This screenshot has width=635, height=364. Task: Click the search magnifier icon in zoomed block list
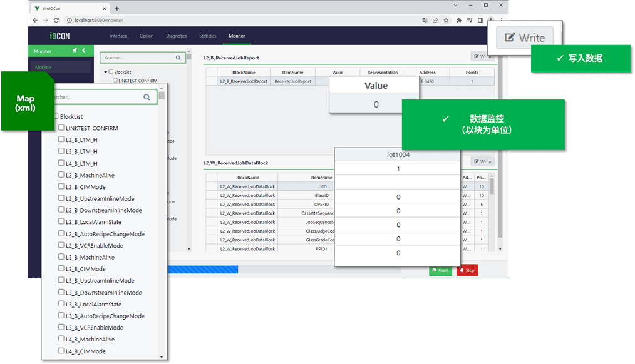click(x=148, y=97)
